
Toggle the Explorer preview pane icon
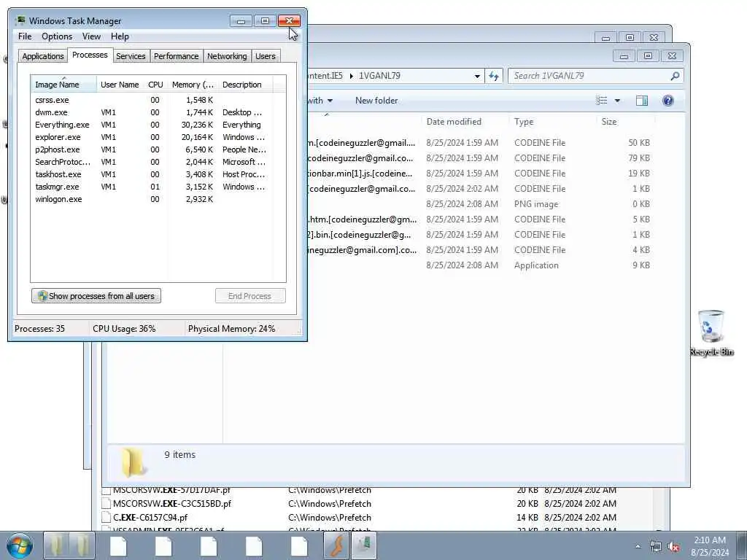642,101
